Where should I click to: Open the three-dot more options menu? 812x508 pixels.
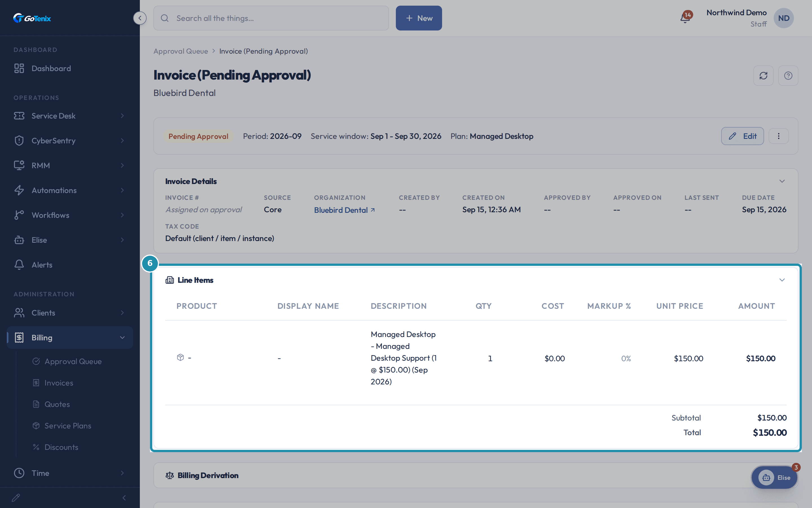[x=778, y=136]
